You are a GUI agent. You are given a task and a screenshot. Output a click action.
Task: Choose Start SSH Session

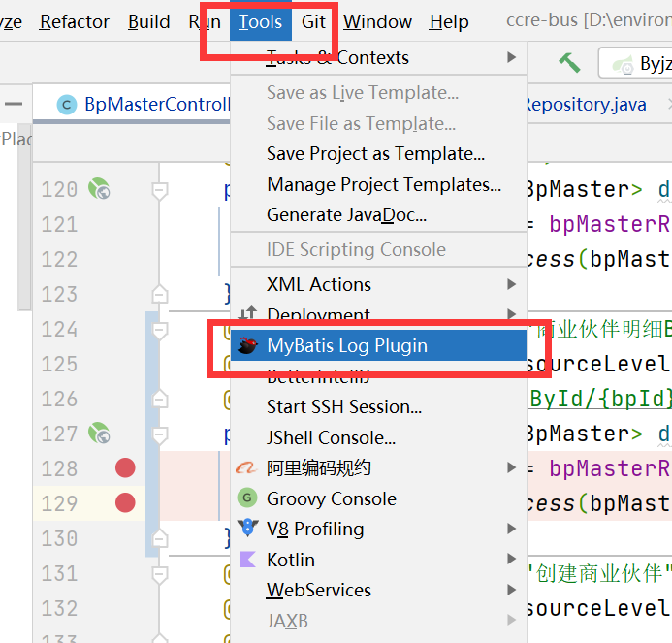378,406
